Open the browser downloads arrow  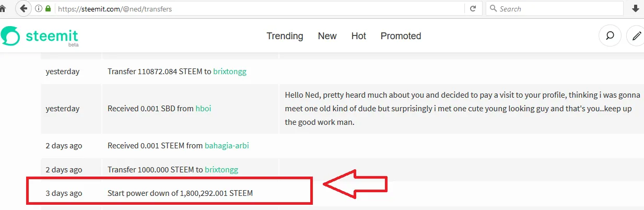[636, 9]
